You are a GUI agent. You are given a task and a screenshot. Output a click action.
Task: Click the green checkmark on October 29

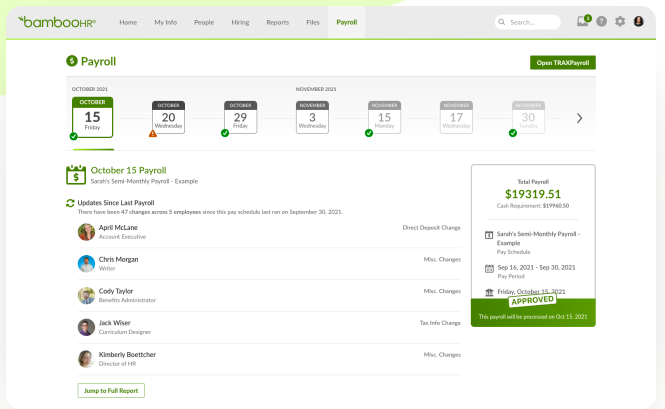pos(225,133)
